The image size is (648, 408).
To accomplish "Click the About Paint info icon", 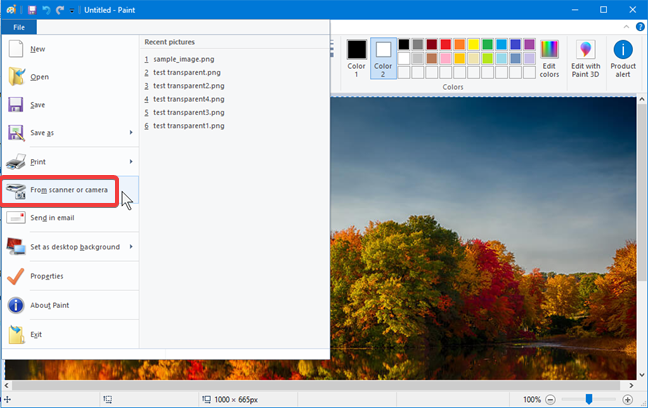I will [x=16, y=305].
